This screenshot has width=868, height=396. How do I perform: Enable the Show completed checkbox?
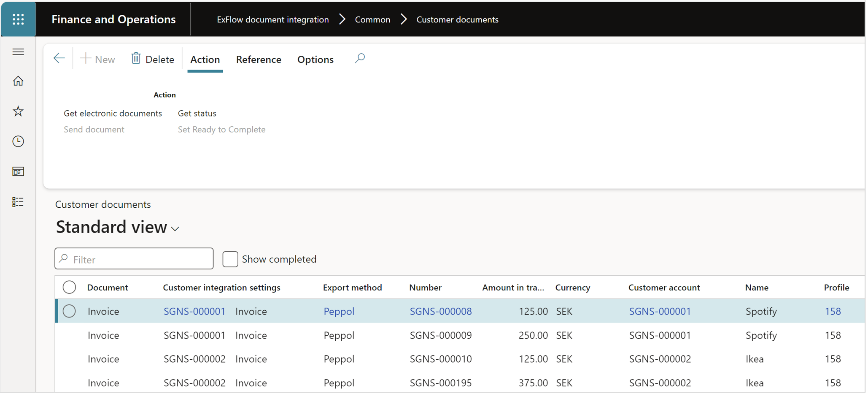pos(230,259)
